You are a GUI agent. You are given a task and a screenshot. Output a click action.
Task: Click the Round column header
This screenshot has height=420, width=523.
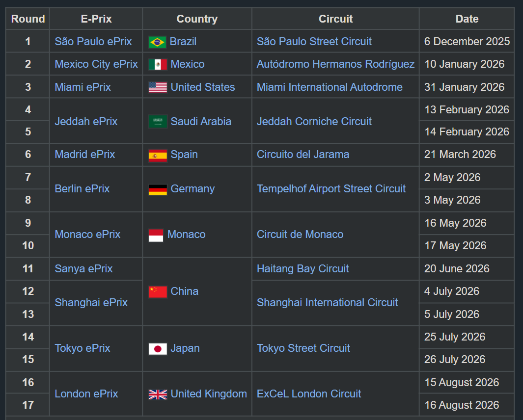[28, 19]
